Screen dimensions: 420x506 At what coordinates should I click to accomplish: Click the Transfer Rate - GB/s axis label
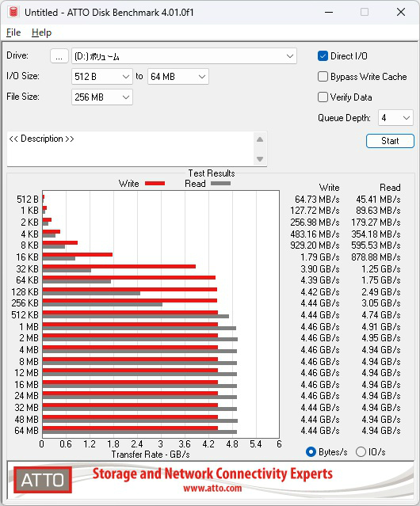pyautogui.click(x=151, y=455)
